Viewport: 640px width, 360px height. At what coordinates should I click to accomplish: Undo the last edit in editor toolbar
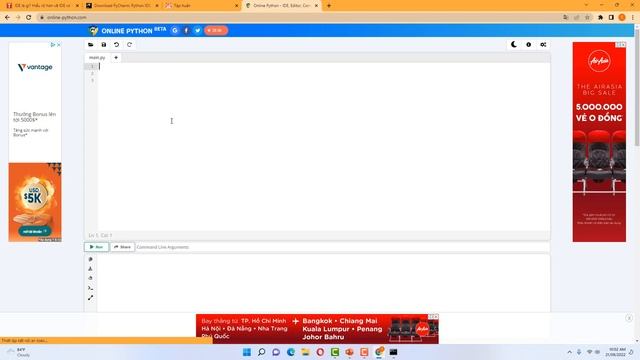click(117, 44)
